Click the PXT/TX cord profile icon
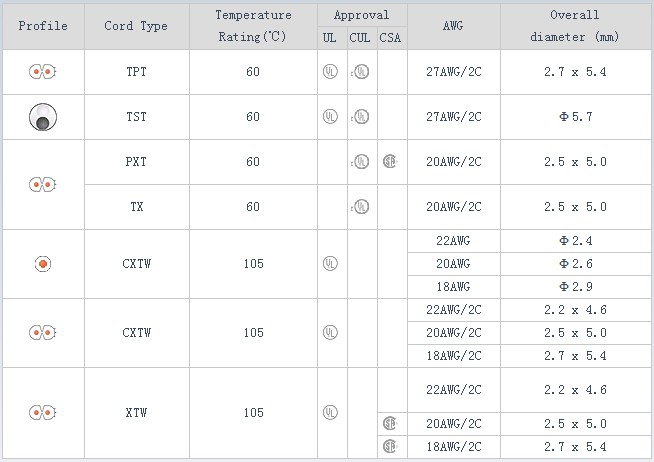The image size is (654, 462). (42, 185)
